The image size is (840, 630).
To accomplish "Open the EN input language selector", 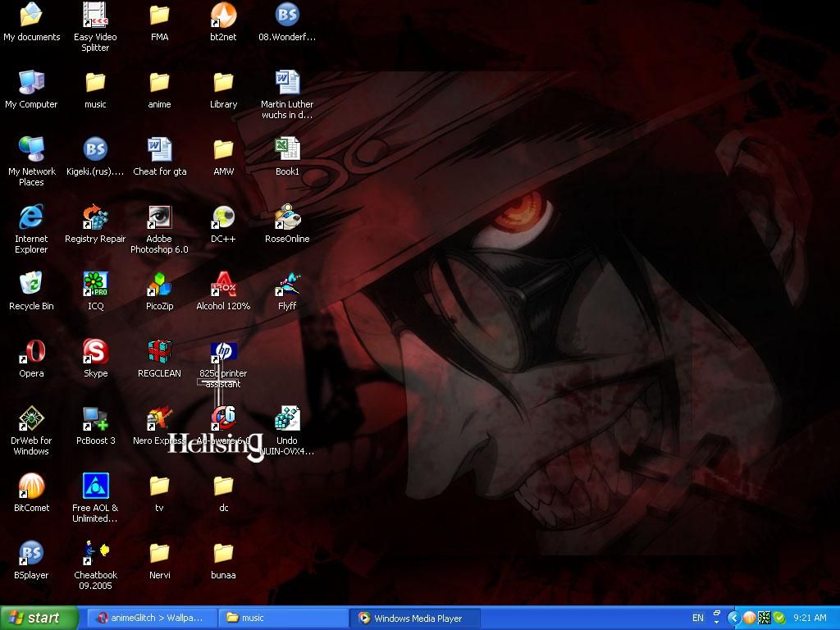I will 697,618.
